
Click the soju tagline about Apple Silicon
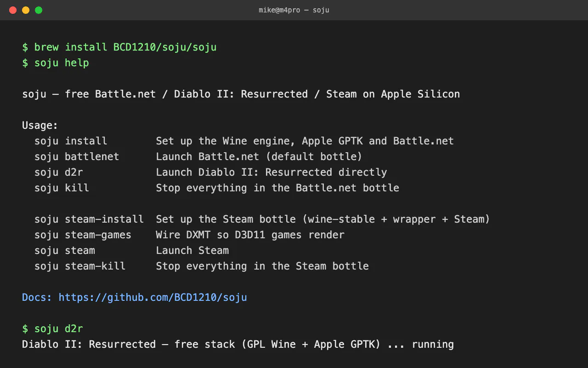pos(241,94)
